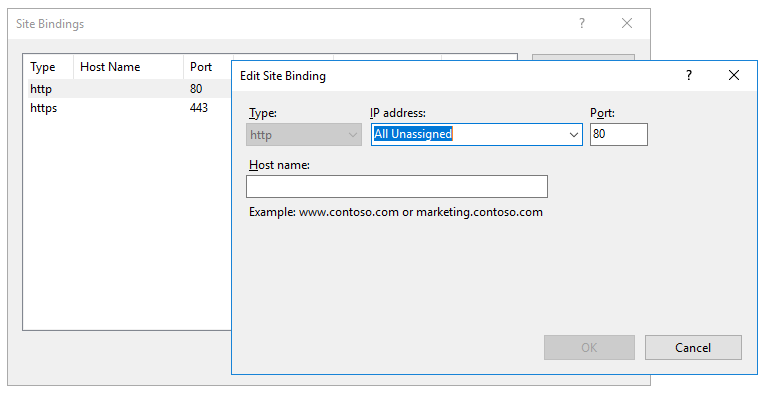Click the All Unassigned text in combo box
This screenshot has height=393, width=765.
[x=413, y=134]
